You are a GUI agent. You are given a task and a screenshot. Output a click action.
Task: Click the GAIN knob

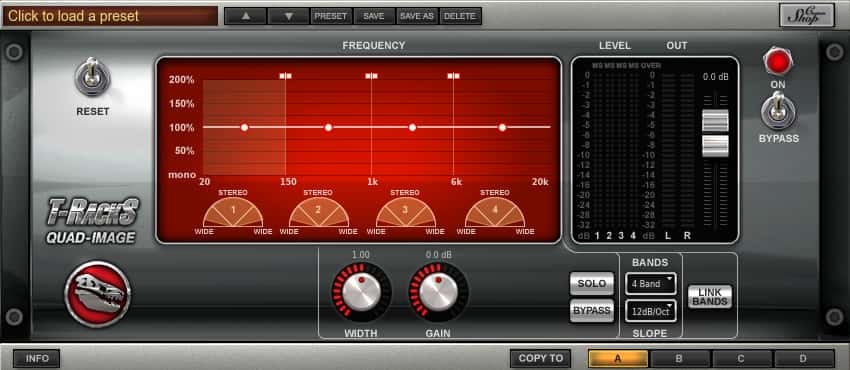pyautogui.click(x=439, y=293)
